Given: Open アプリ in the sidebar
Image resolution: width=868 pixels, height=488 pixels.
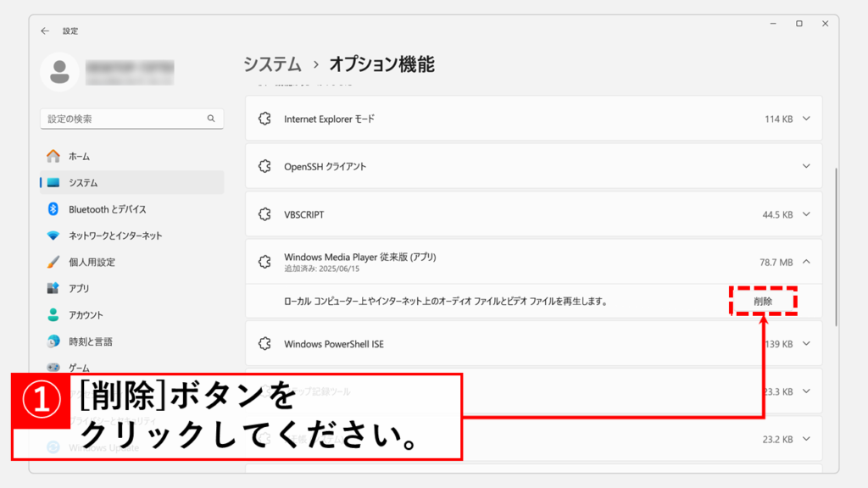Looking at the screenshot, I should pos(131,288).
